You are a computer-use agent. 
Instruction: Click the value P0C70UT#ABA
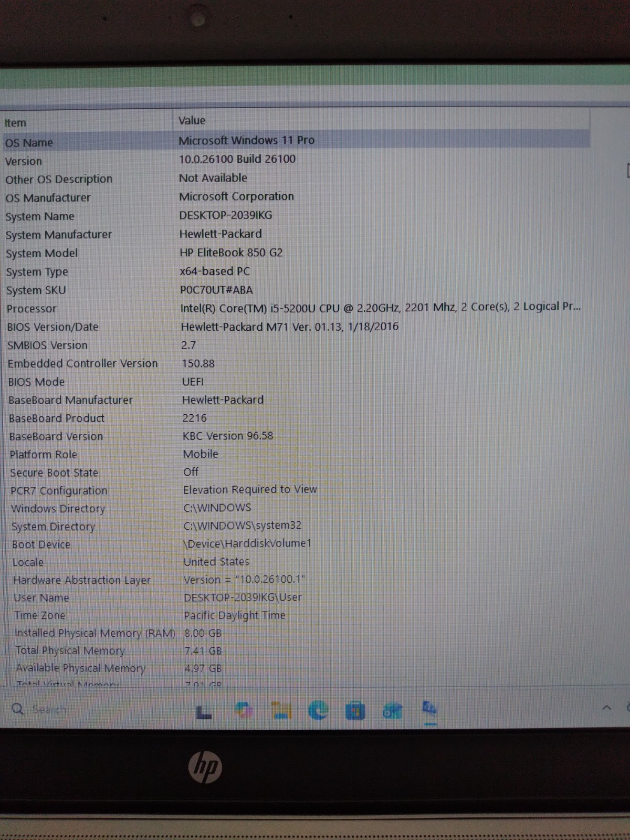(x=216, y=290)
